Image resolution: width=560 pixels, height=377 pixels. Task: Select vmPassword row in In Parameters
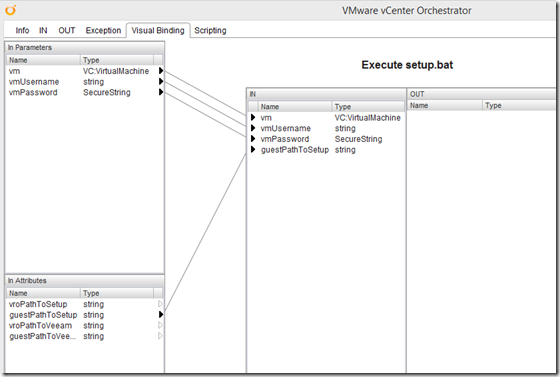click(x=85, y=92)
